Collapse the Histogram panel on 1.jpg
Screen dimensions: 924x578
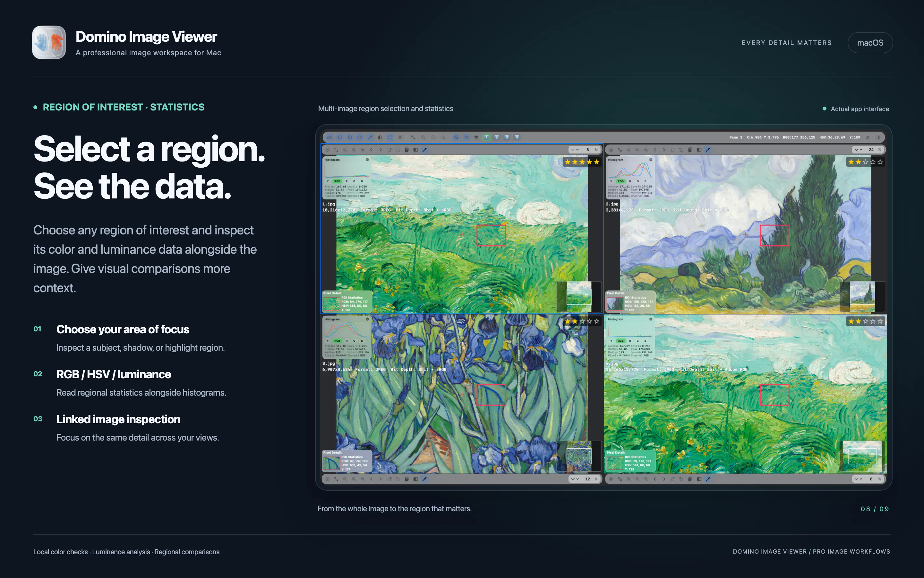367,160
